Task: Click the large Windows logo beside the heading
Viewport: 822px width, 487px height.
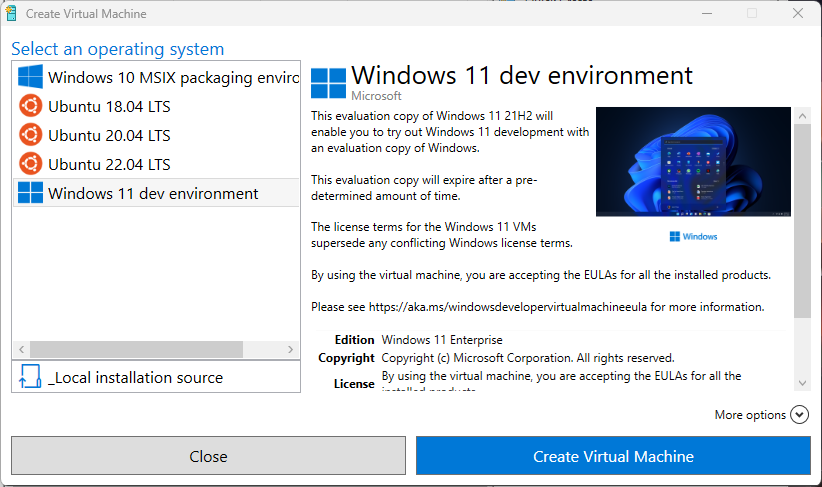Action: click(x=329, y=83)
